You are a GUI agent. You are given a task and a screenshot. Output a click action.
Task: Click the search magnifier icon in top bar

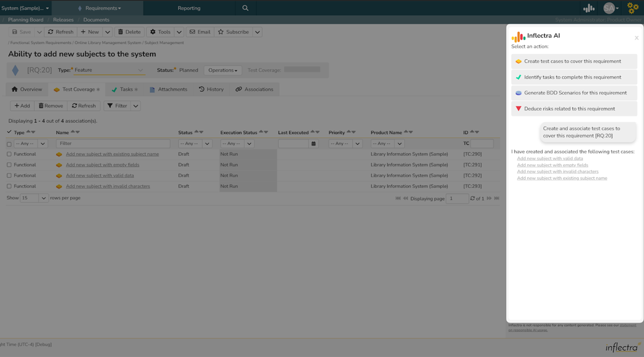(x=245, y=8)
